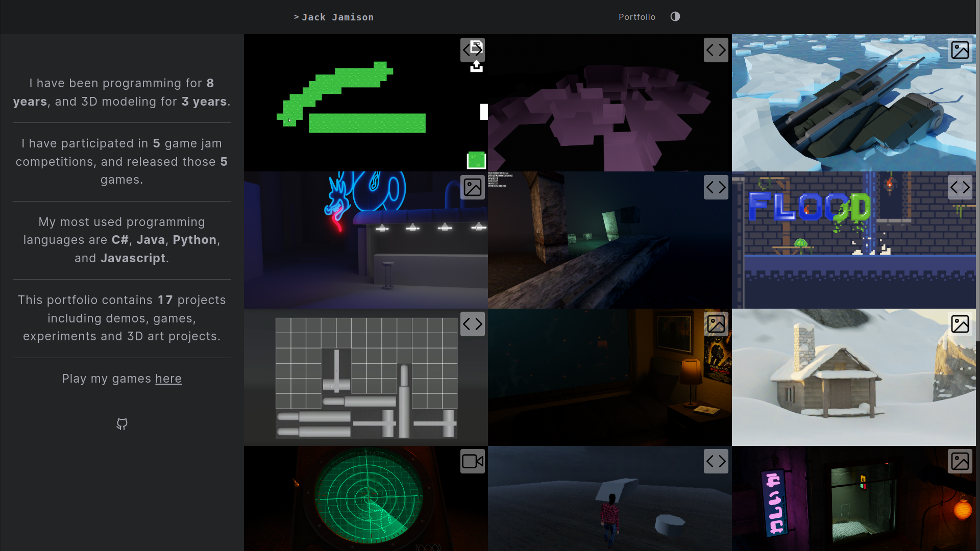
Task: Open the snowy cabin artwork thumbnail
Action: click(x=853, y=377)
